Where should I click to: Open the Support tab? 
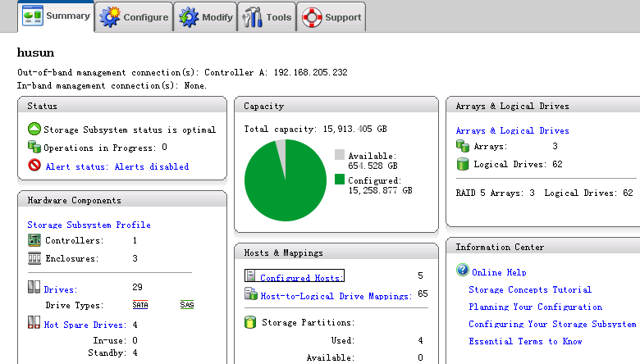[x=331, y=17]
